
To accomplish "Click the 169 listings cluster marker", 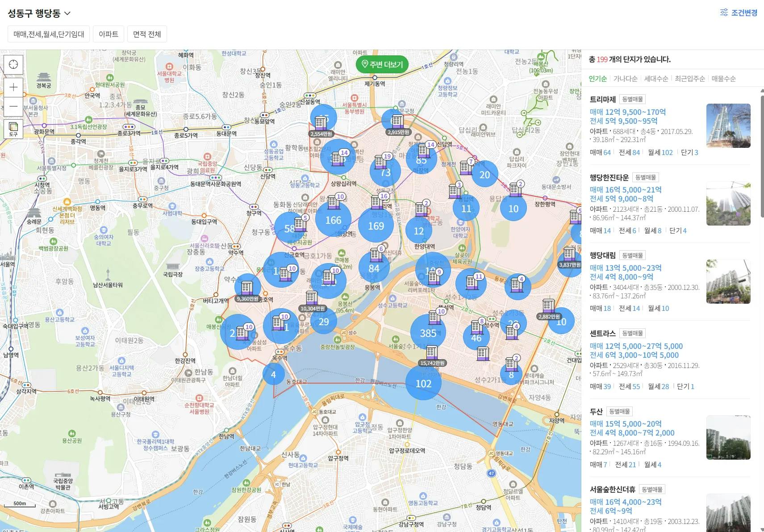I will point(376,226).
